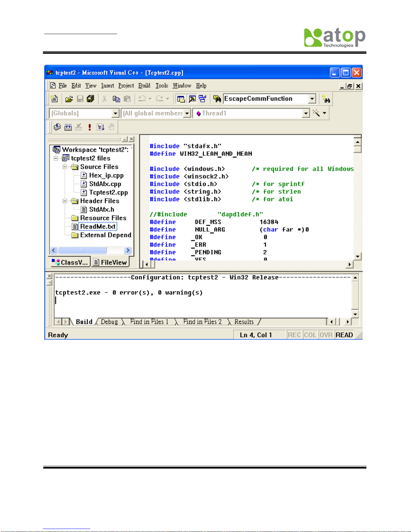Toggle the Workspace pane button

click(181, 99)
